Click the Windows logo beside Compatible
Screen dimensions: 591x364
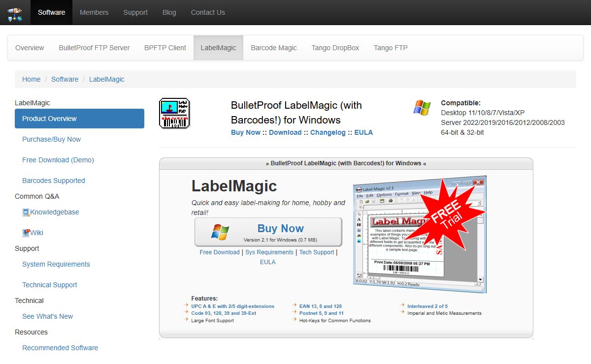422,108
